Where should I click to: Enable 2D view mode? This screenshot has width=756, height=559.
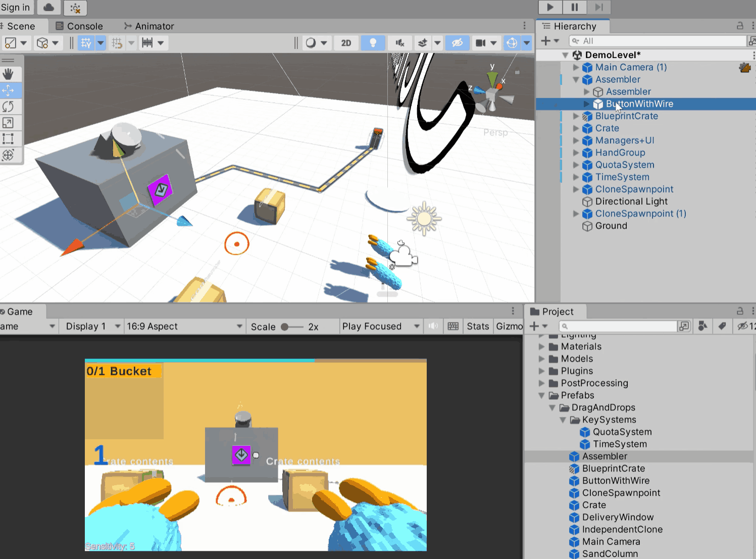click(346, 43)
